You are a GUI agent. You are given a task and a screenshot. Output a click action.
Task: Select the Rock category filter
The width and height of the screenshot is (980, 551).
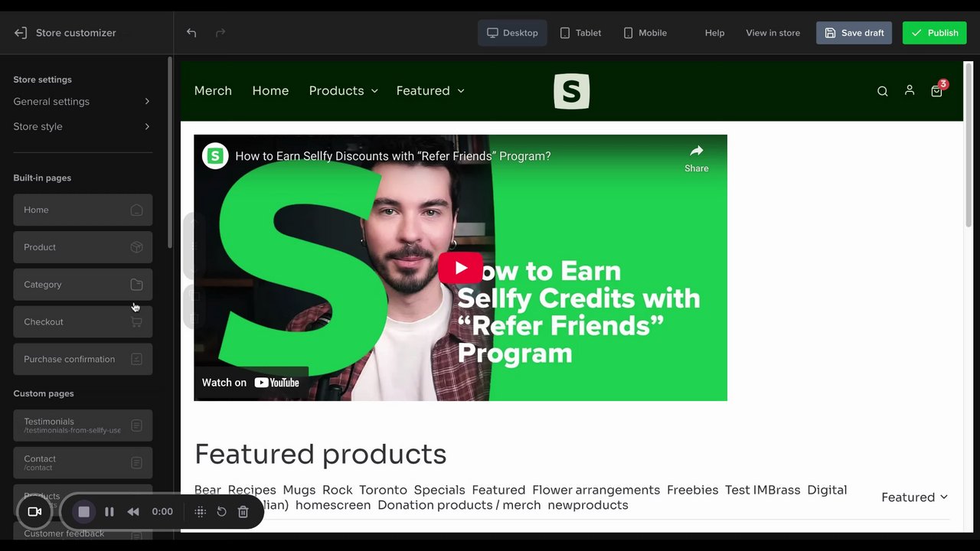pyautogui.click(x=337, y=491)
